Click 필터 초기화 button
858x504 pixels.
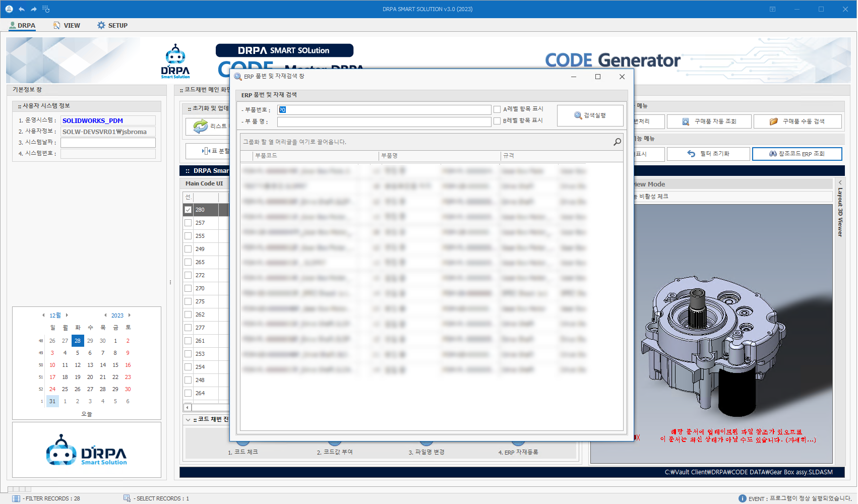(x=708, y=154)
